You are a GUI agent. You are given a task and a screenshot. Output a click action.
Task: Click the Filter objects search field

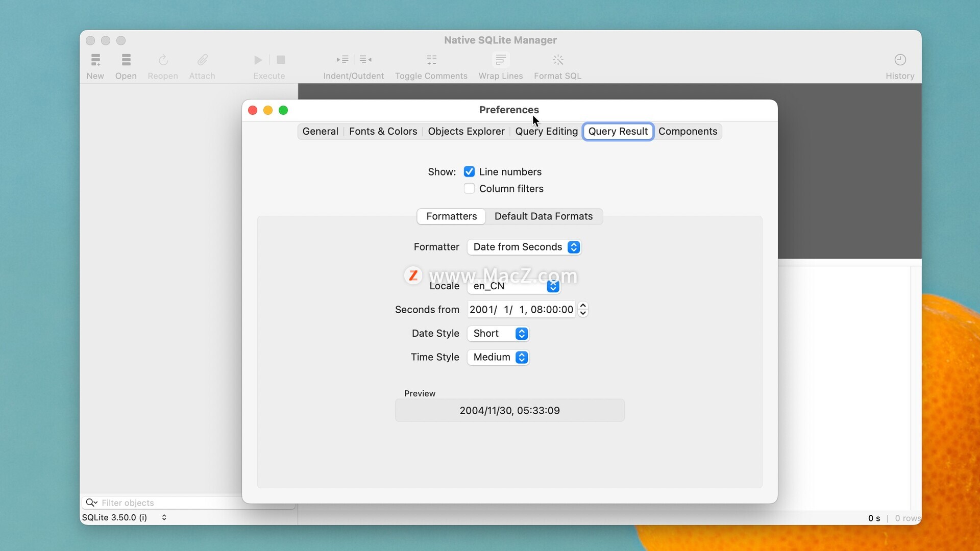pyautogui.click(x=188, y=503)
